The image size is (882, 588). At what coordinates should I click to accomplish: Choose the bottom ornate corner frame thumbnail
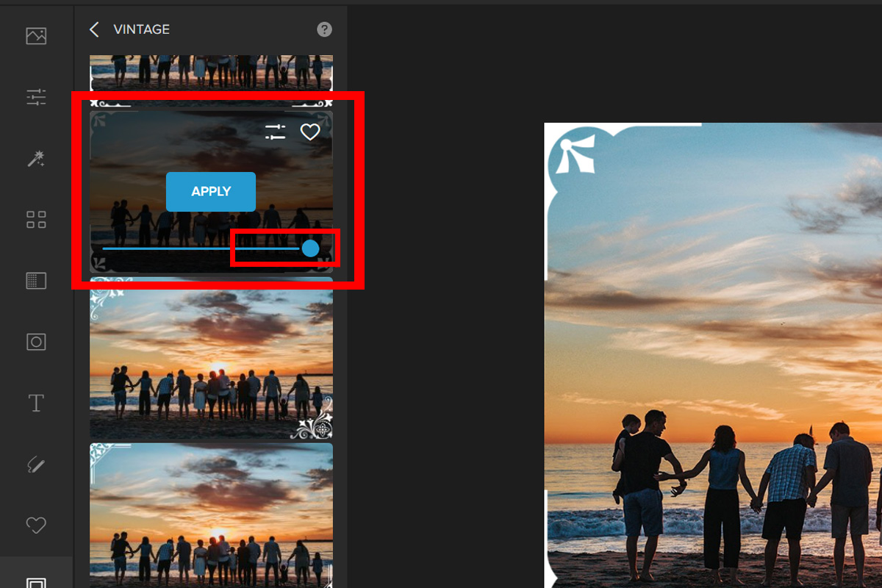211,514
